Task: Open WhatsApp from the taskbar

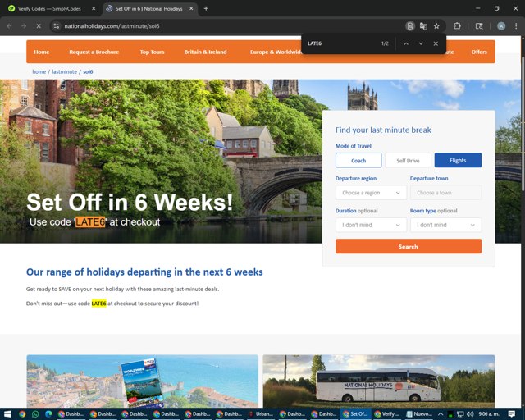Action: tap(35, 414)
